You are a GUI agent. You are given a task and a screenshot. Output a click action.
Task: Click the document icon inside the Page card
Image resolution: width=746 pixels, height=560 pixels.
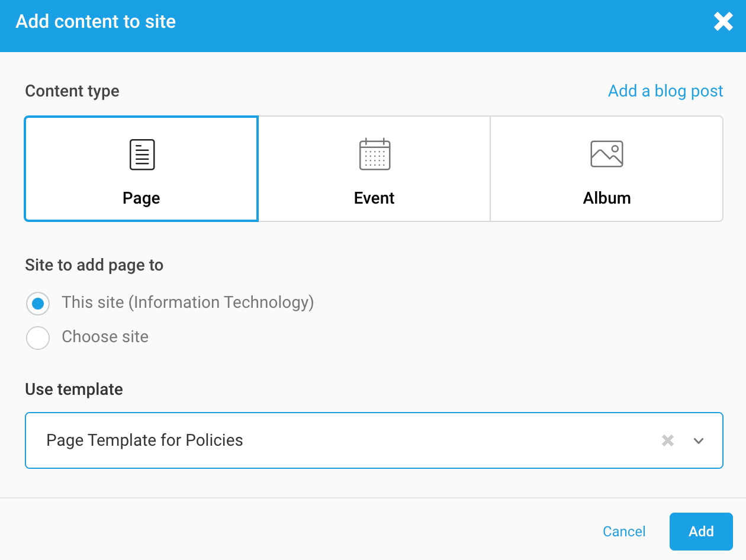141,154
